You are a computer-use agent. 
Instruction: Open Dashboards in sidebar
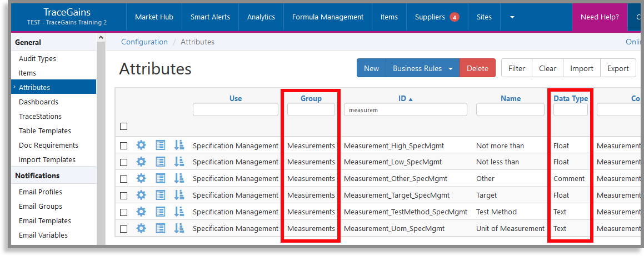(x=38, y=102)
